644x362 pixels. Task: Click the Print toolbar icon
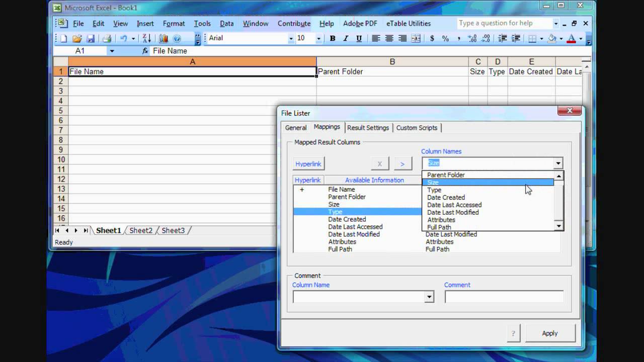pos(107,38)
